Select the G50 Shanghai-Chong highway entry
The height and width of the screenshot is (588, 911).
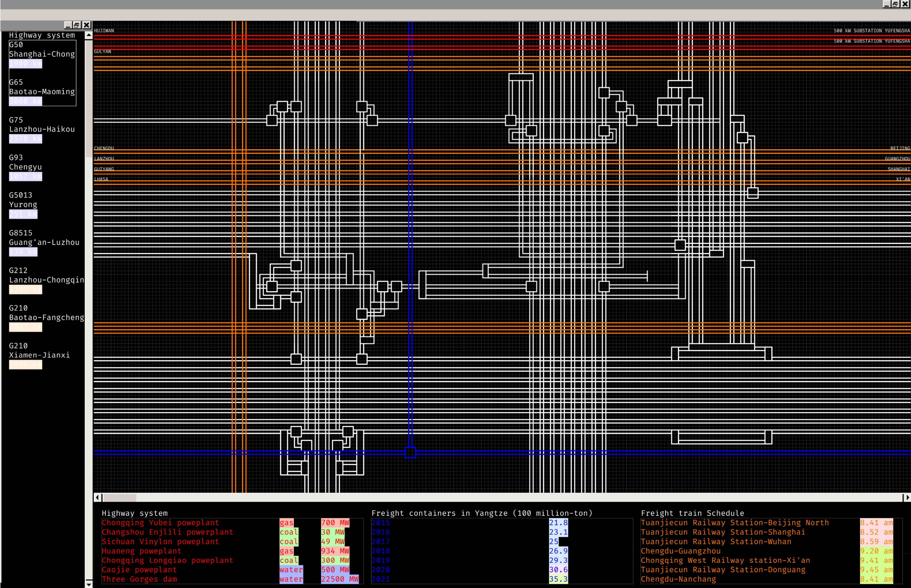click(x=42, y=54)
